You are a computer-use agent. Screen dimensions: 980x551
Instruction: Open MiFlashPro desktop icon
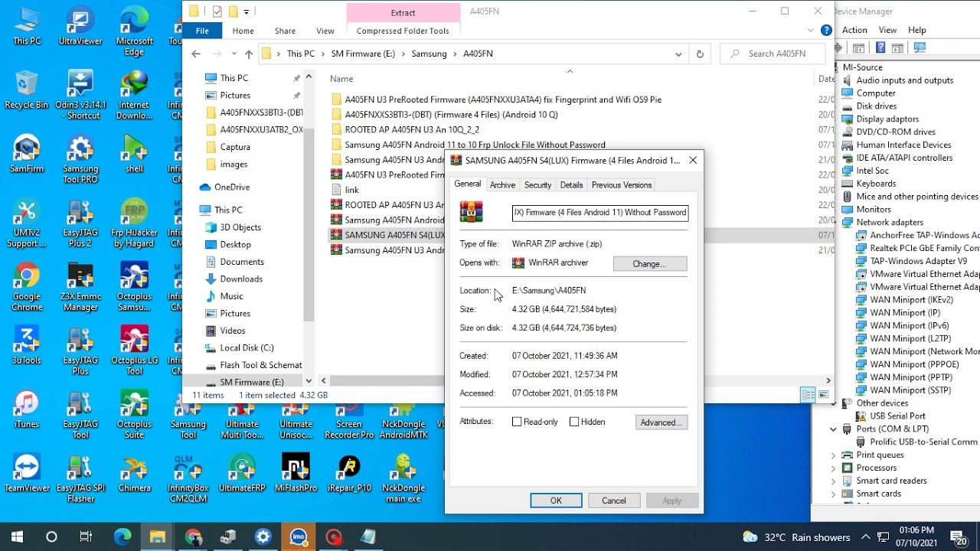coord(296,474)
